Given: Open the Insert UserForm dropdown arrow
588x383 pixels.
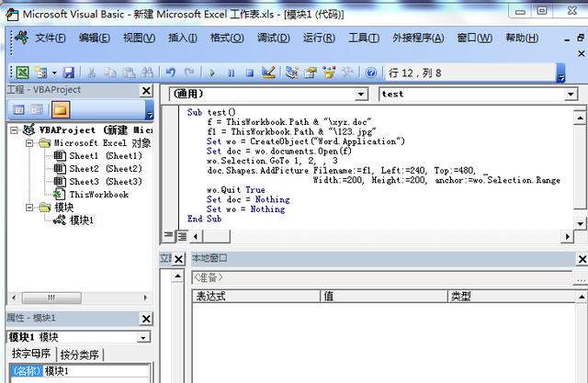Looking at the screenshot, I should point(54,73).
